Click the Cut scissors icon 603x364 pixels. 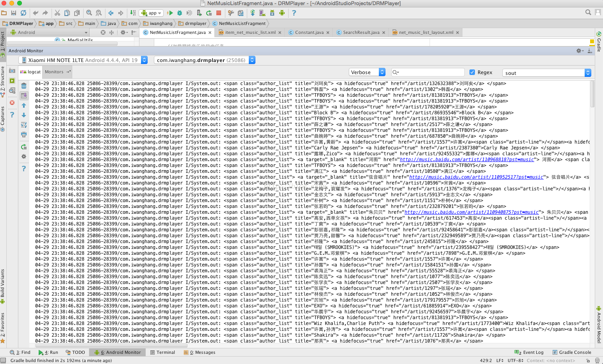pyautogui.click(x=57, y=13)
